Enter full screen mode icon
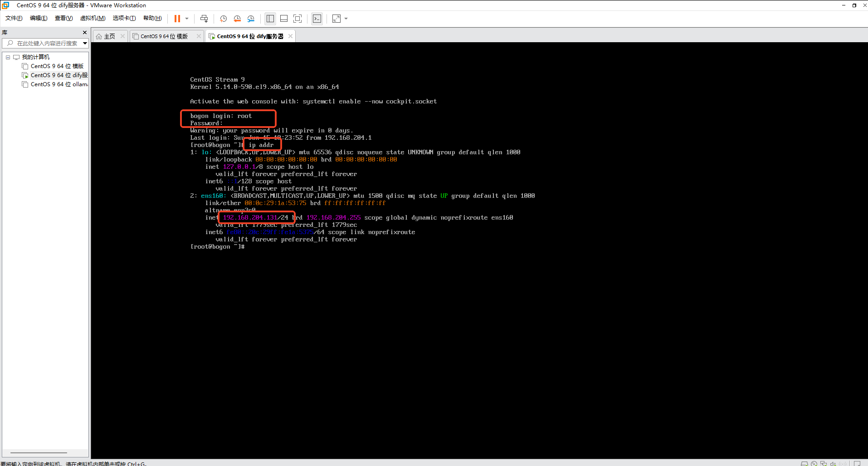The image size is (868, 466). coord(297,19)
